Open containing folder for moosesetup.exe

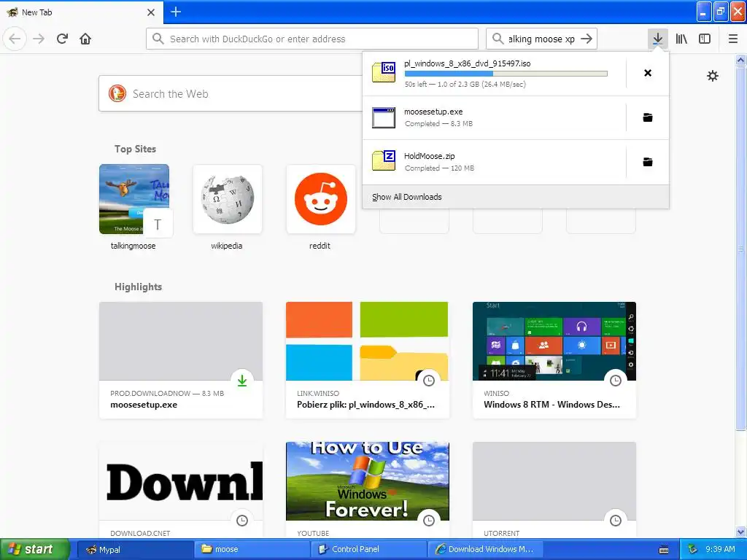pyautogui.click(x=648, y=117)
